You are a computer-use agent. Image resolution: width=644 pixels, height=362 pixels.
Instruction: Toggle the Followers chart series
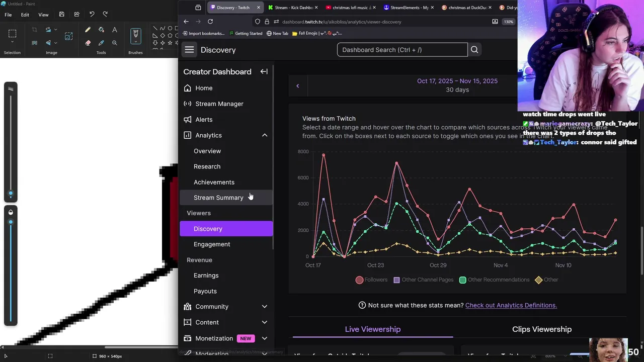coord(371,280)
